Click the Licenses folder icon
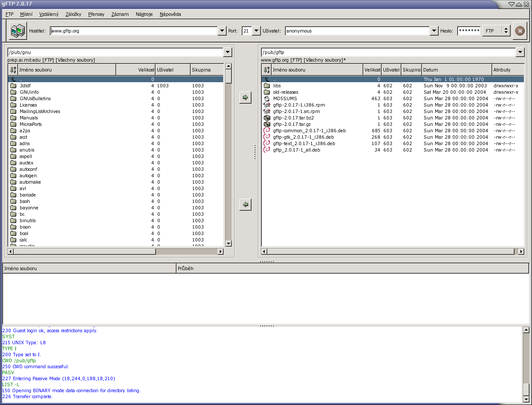The width and height of the screenshot is (532, 405). click(13, 105)
